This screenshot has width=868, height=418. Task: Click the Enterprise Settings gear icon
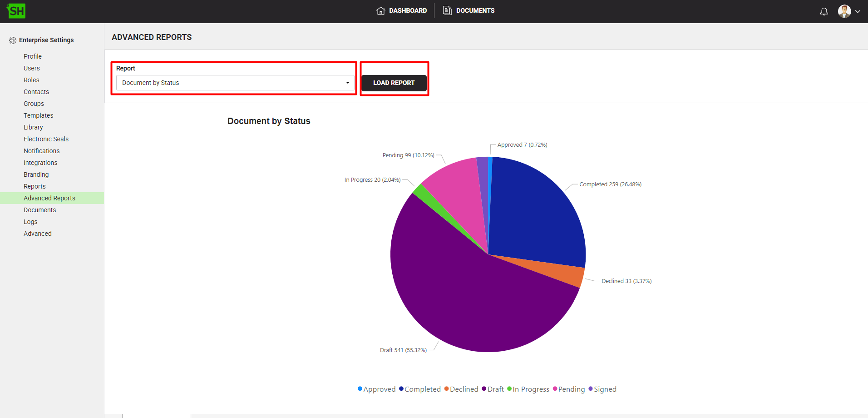pos(12,40)
